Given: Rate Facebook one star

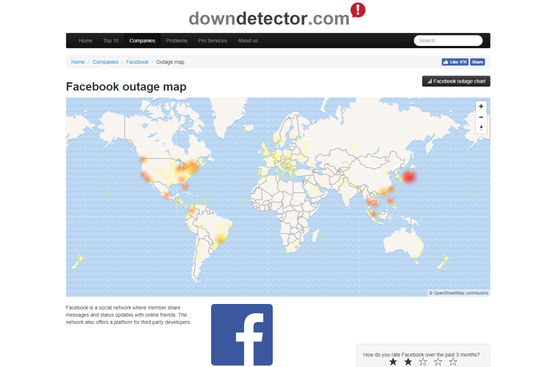Looking at the screenshot, I should (x=393, y=362).
